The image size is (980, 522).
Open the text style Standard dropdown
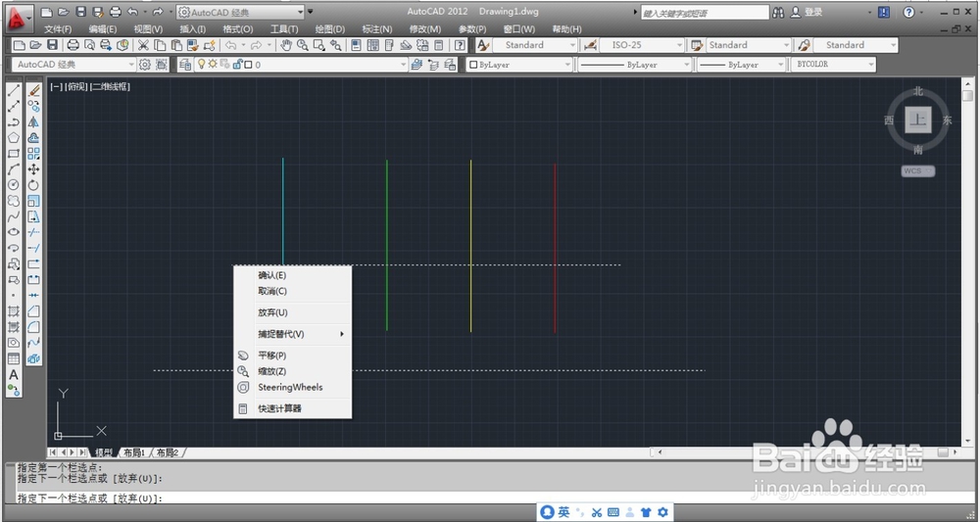tap(535, 45)
